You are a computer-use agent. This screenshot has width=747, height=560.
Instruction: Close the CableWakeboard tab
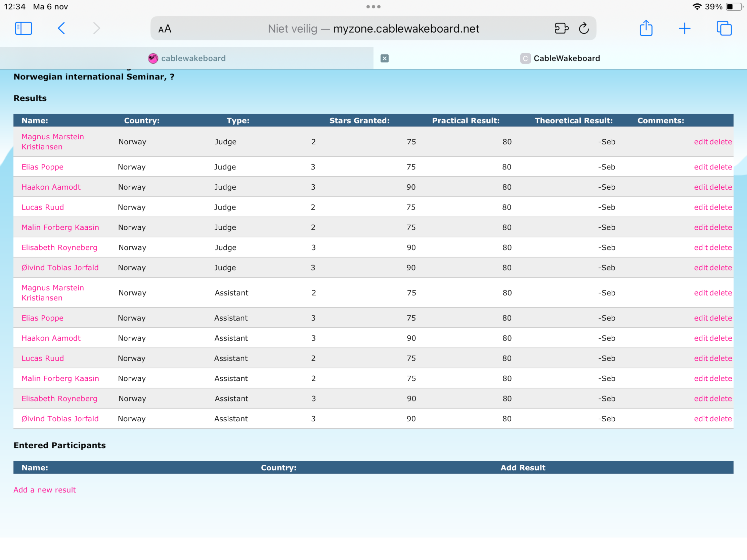point(384,58)
